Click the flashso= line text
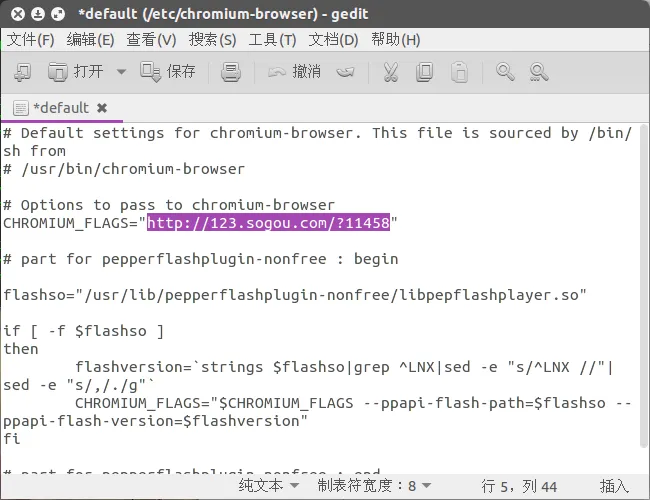Image resolution: width=650 pixels, height=500 pixels. click(x=295, y=295)
